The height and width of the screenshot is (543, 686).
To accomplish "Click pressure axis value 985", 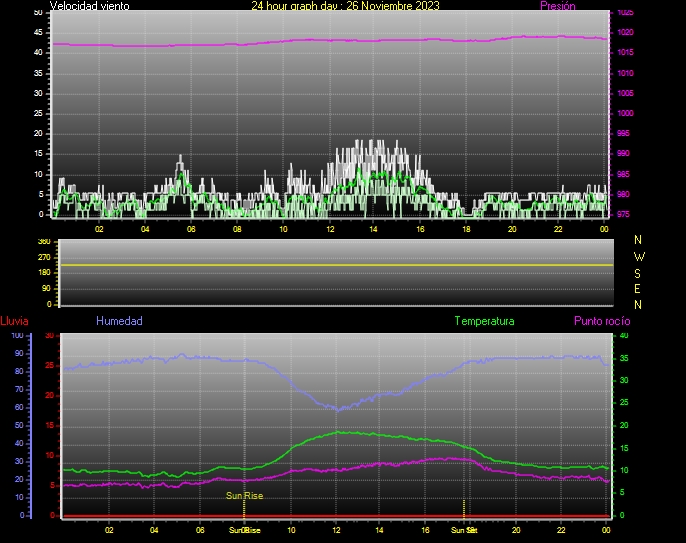I will pyautogui.click(x=623, y=174).
